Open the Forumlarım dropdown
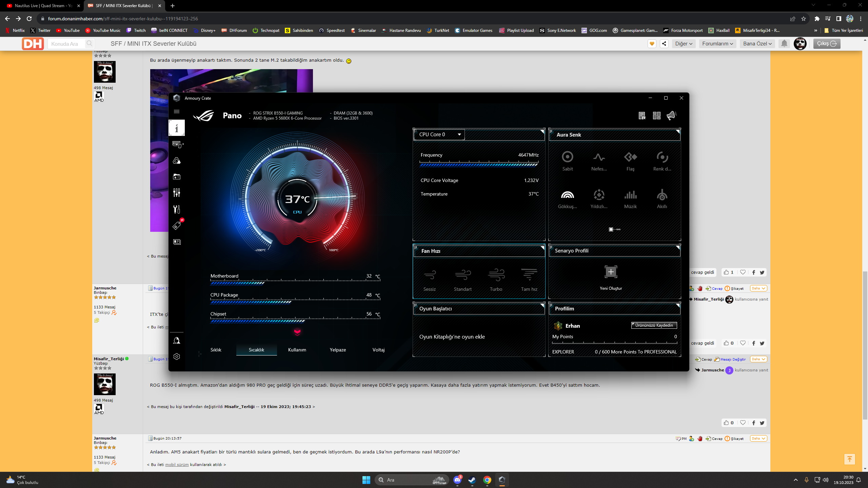 (x=717, y=44)
